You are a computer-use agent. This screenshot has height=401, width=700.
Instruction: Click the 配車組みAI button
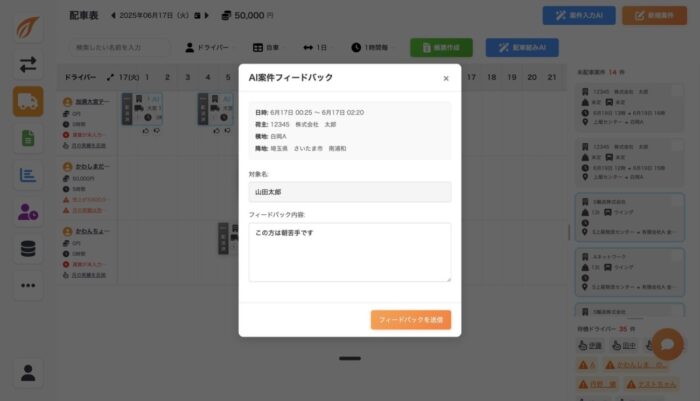pos(521,47)
